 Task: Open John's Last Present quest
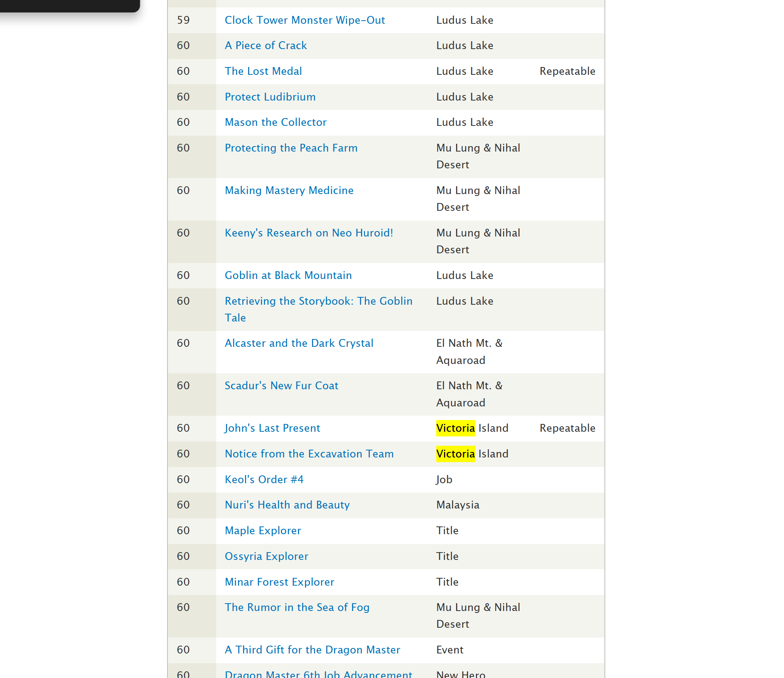pyautogui.click(x=272, y=428)
